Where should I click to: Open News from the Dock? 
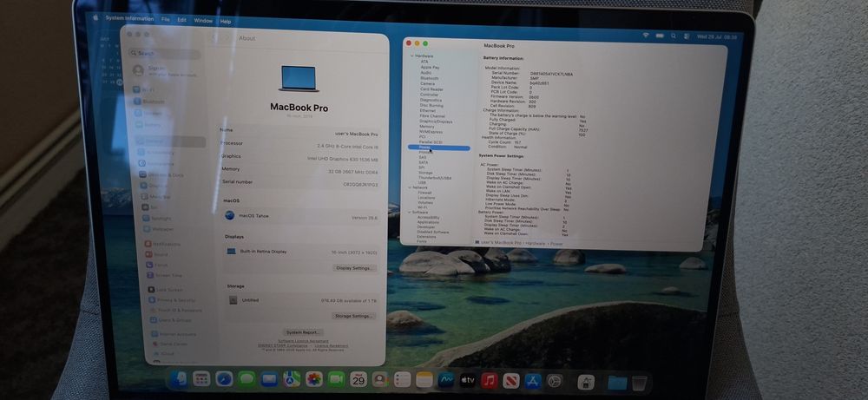point(511,381)
